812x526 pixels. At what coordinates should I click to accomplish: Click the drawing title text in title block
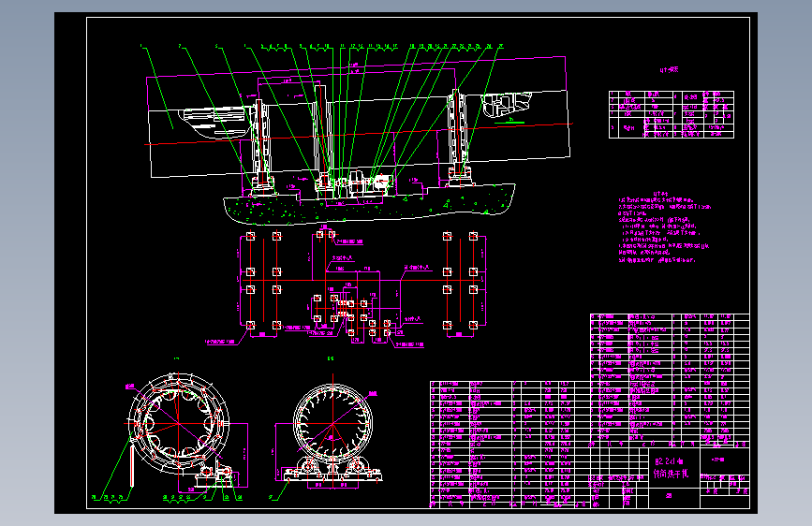click(x=672, y=467)
